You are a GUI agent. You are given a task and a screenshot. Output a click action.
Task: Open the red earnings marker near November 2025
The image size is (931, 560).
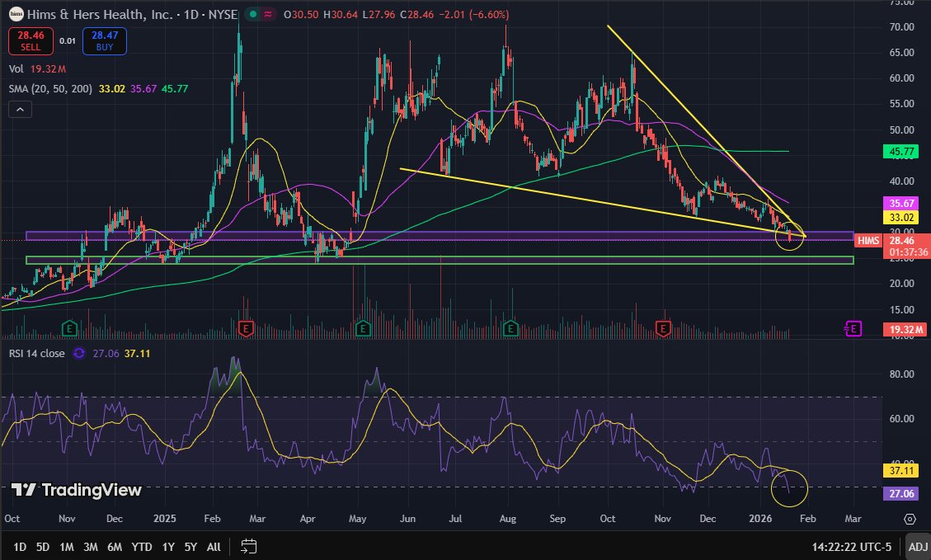(663, 327)
